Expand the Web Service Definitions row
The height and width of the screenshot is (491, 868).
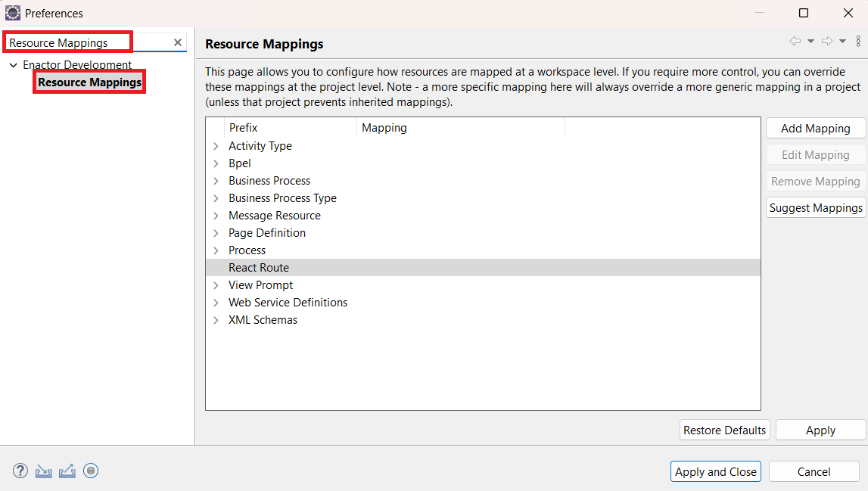pos(216,303)
